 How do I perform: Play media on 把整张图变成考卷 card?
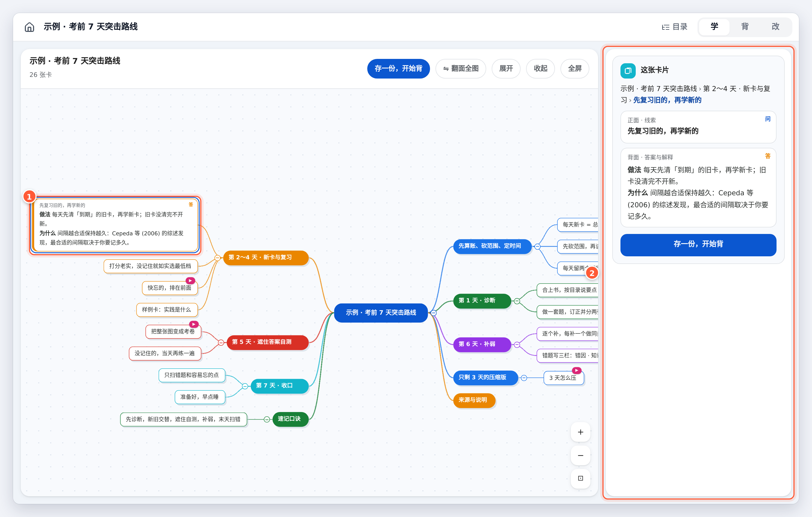[193, 324]
